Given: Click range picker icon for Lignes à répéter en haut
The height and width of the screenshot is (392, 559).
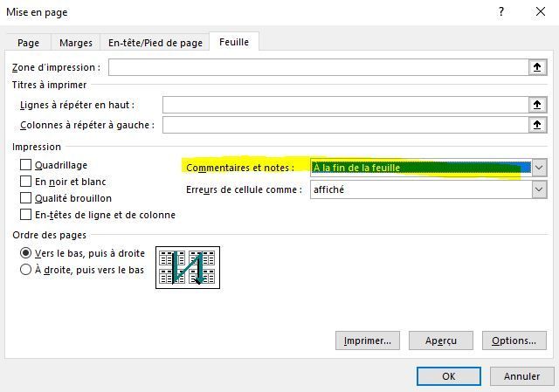Looking at the screenshot, I should [537, 105].
